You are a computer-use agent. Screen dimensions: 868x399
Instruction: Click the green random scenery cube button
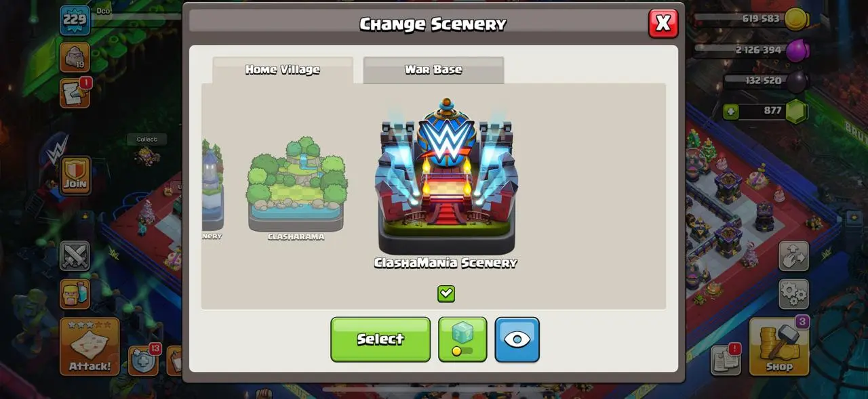point(462,339)
